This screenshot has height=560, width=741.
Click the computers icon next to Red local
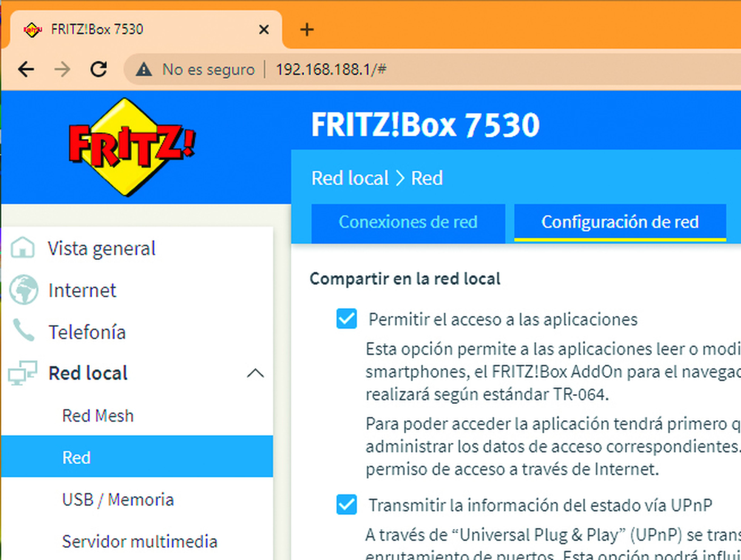click(22, 373)
